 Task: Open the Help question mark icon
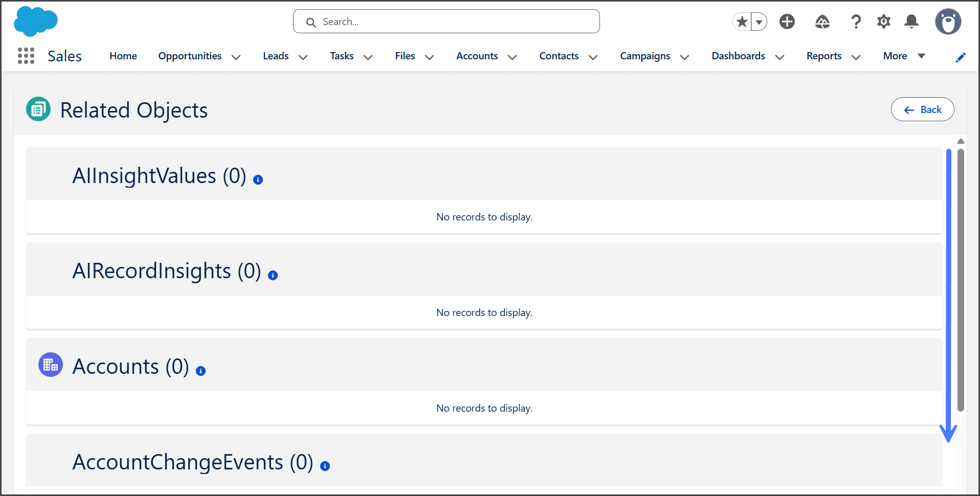(x=856, y=21)
